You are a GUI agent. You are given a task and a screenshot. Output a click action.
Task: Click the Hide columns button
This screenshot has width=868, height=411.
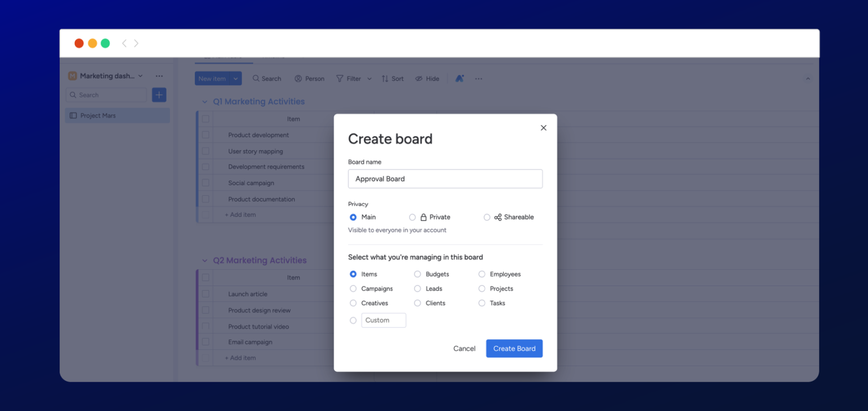coord(427,79)
